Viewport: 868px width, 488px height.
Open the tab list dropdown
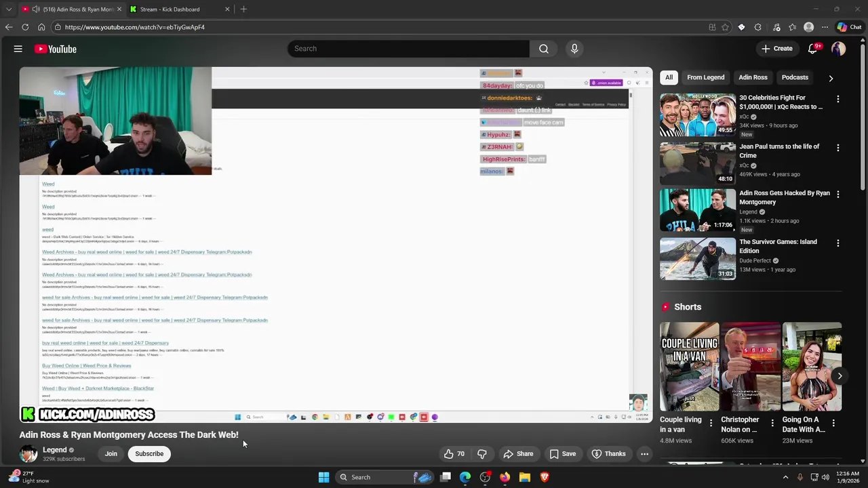[8, 9]
